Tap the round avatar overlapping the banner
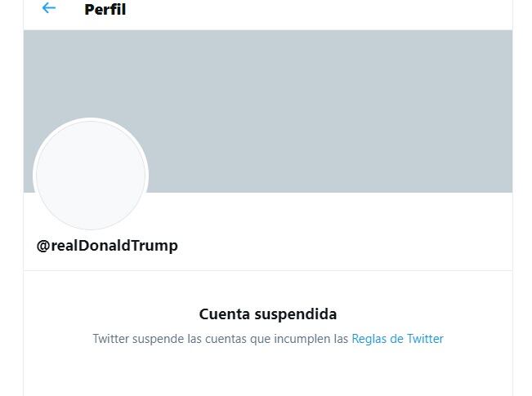 [x=91, y=175]
